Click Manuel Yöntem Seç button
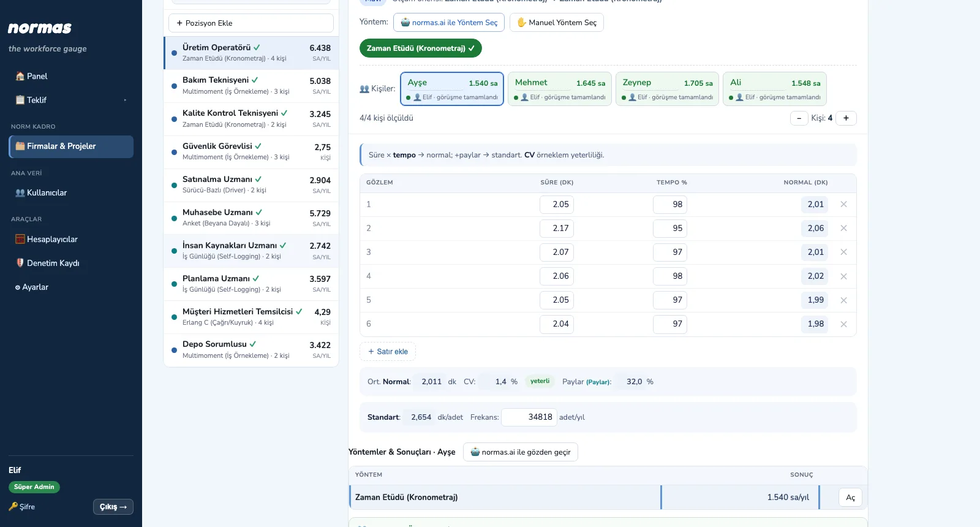The height and width of the screenshot is (527, 980). click(557, 23)
